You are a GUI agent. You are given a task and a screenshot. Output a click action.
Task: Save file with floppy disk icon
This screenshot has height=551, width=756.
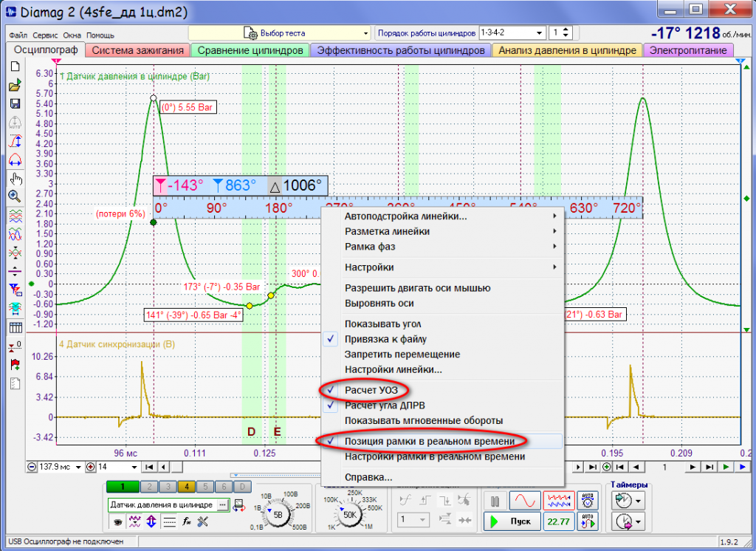[x=16, y=103]
